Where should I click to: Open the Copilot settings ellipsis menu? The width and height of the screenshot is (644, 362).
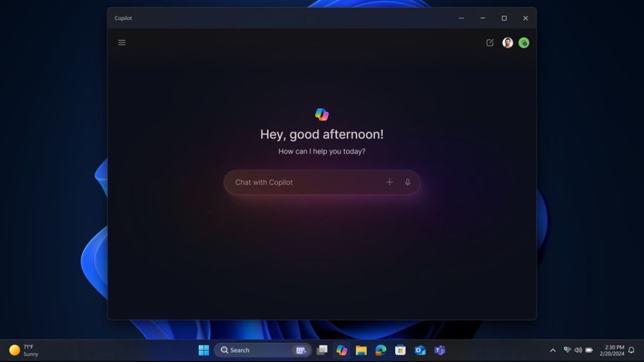461,18
